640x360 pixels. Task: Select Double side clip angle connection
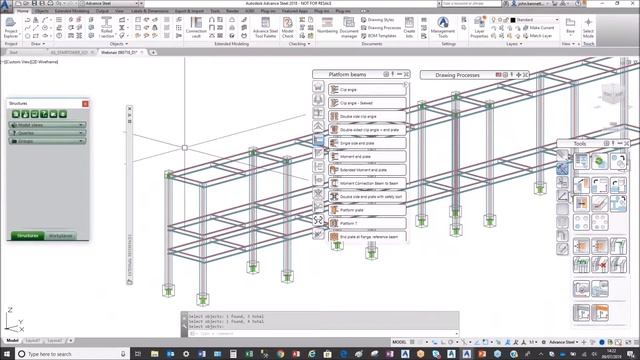click(367, 116)
